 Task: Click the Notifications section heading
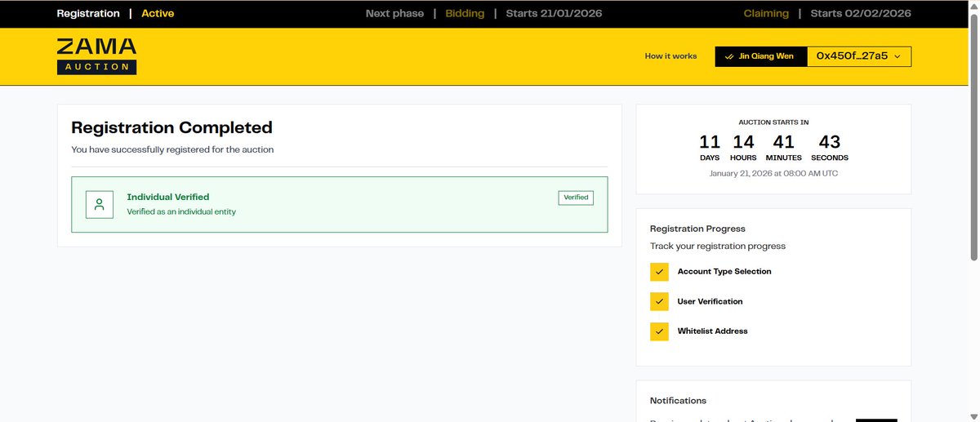coord(678,401)
